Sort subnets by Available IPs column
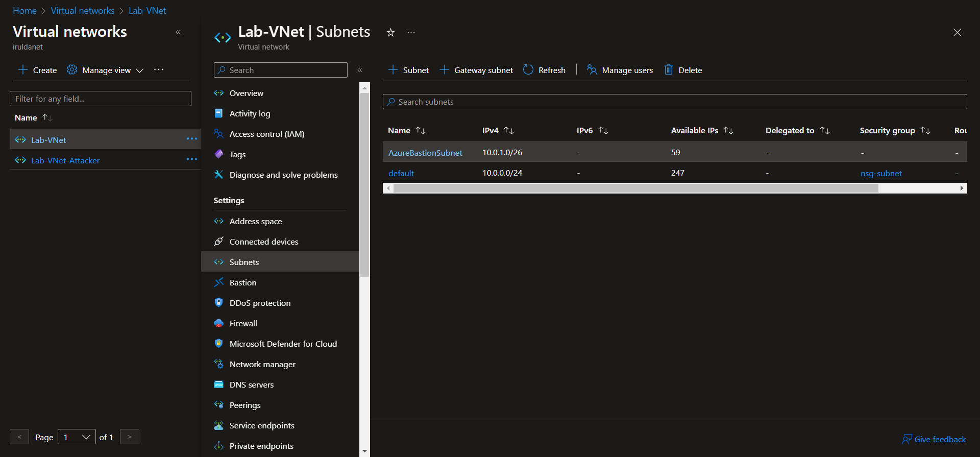Viewport: 980px width, 457px height. click(x=702, y=131)
